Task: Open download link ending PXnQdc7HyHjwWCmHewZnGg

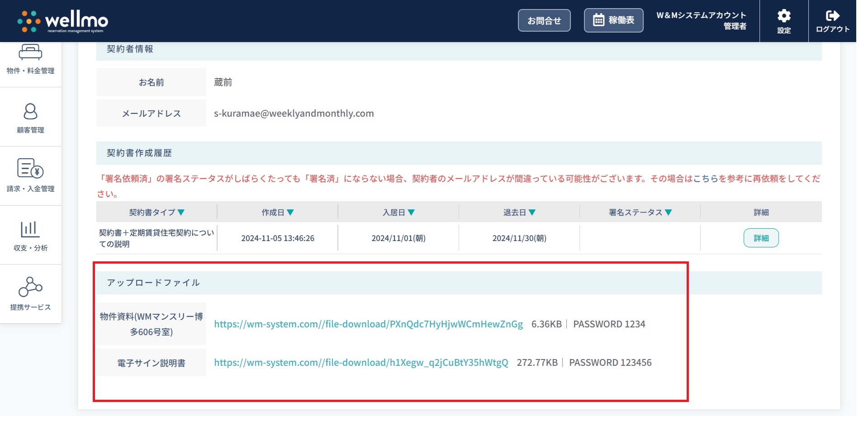Action: coord(368,324)
